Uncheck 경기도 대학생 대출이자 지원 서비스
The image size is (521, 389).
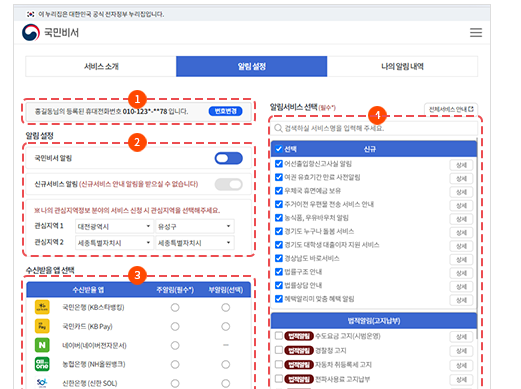point(279,245)
